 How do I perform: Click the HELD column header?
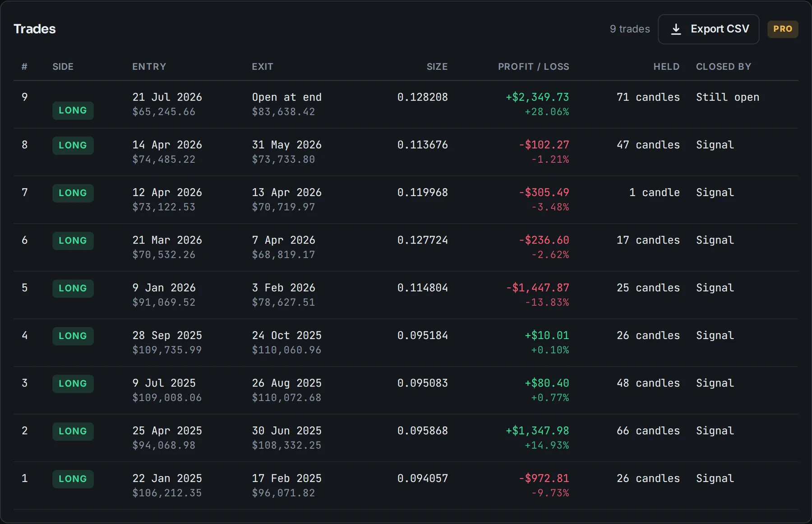666,67
